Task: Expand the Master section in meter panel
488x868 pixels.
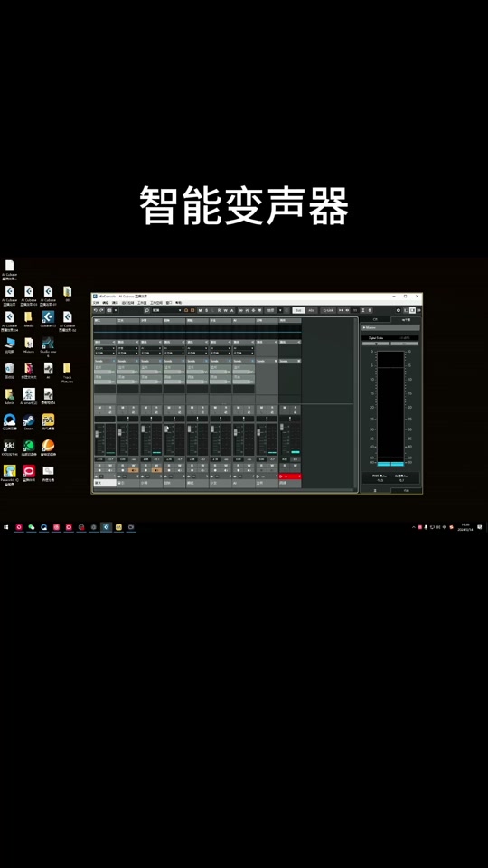Action: [390, 327]
